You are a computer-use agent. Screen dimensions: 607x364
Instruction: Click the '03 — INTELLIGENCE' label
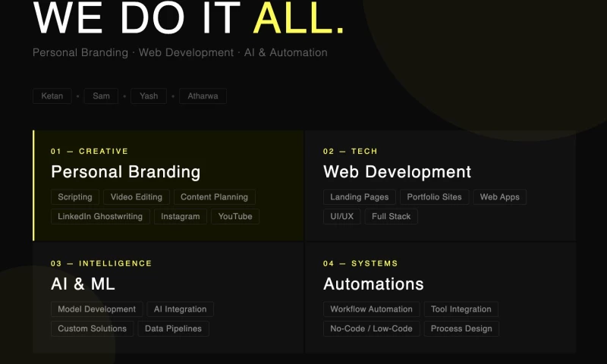[102, 263]
